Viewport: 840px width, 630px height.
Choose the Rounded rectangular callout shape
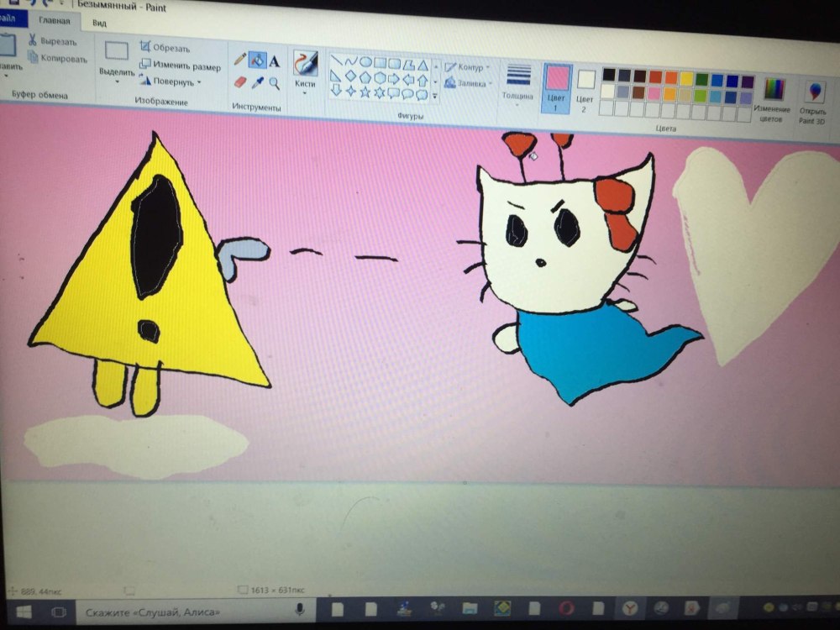coord(394,93)
